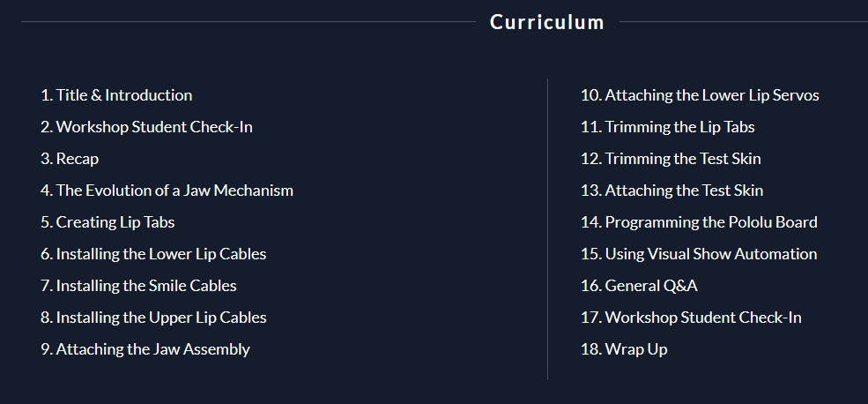Image resolution: width=868 pixels, height=404 pixels.
Task: Select the first Workshop Student Check-In, lesson 2
Action: pyautogui.click(x=146, y=127)
